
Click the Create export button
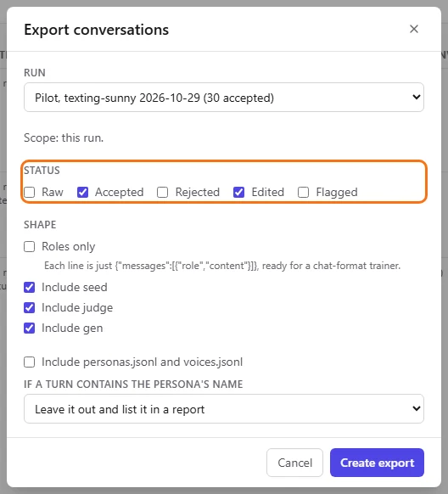pyautogui.click(x=377, y=463)
